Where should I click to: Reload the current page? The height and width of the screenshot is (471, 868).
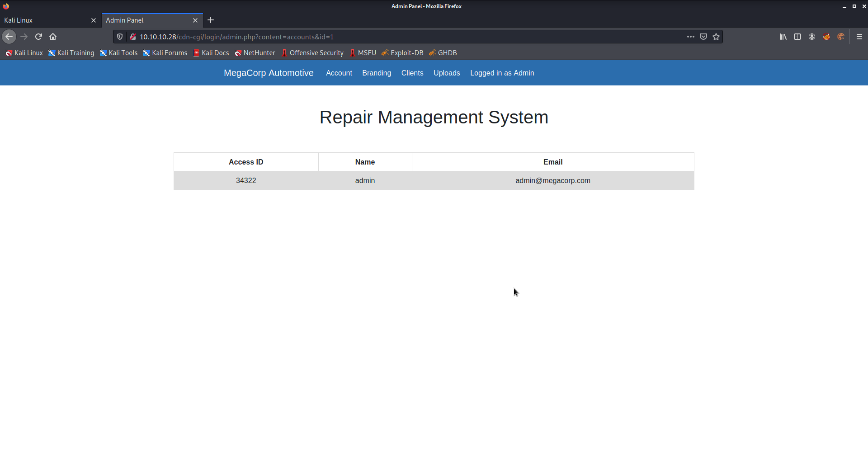click(x=38, y=37)
